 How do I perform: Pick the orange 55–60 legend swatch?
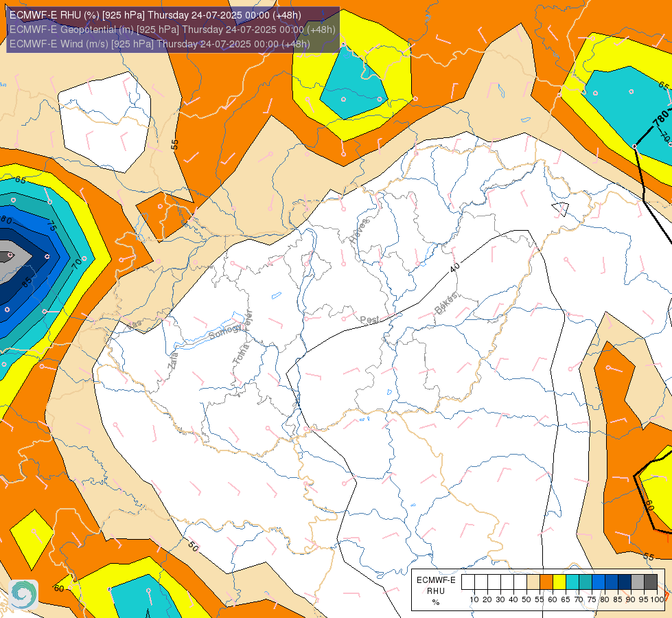coord(546,582)
